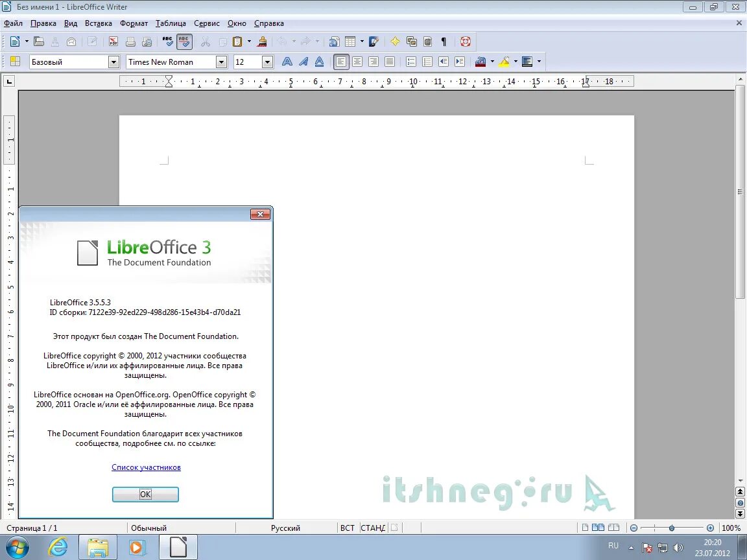Click the Русский language status field
Viewport: 747px width, 560px height.
286,528
